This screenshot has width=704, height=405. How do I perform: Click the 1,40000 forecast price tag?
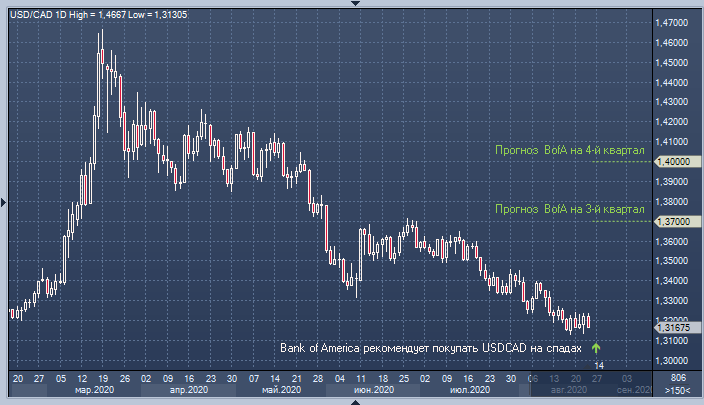pyautogui.click(x=671, y=161)
